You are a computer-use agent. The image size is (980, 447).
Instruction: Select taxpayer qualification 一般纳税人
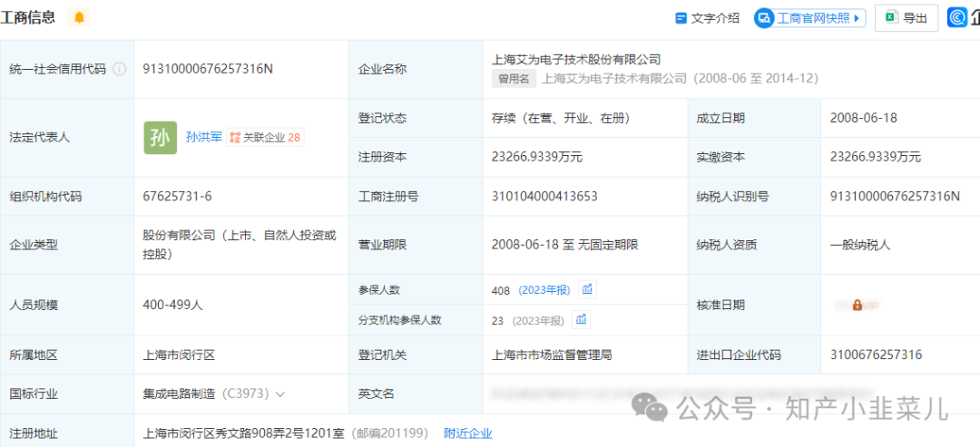tap(860, 245)
